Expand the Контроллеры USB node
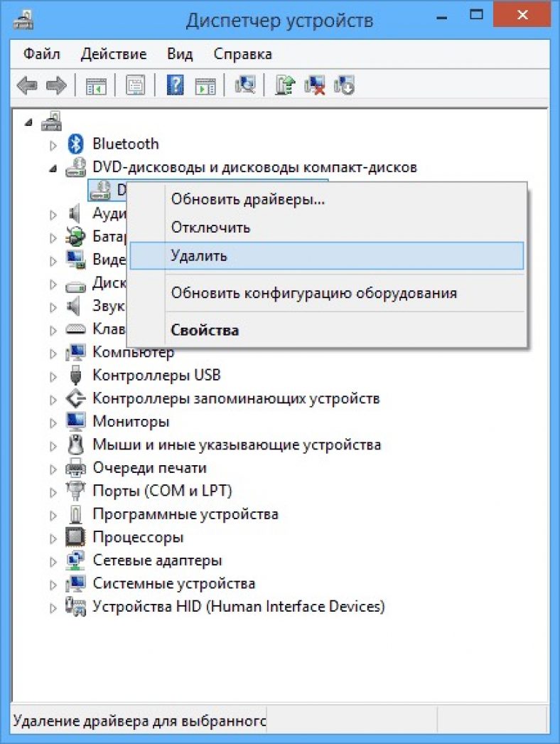560x744 pixels. click(x=53, y=376)
